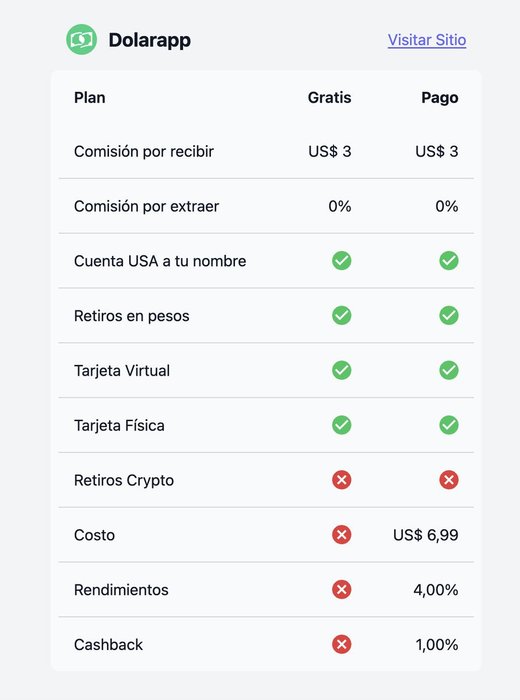Select the Pago column header

440,98
